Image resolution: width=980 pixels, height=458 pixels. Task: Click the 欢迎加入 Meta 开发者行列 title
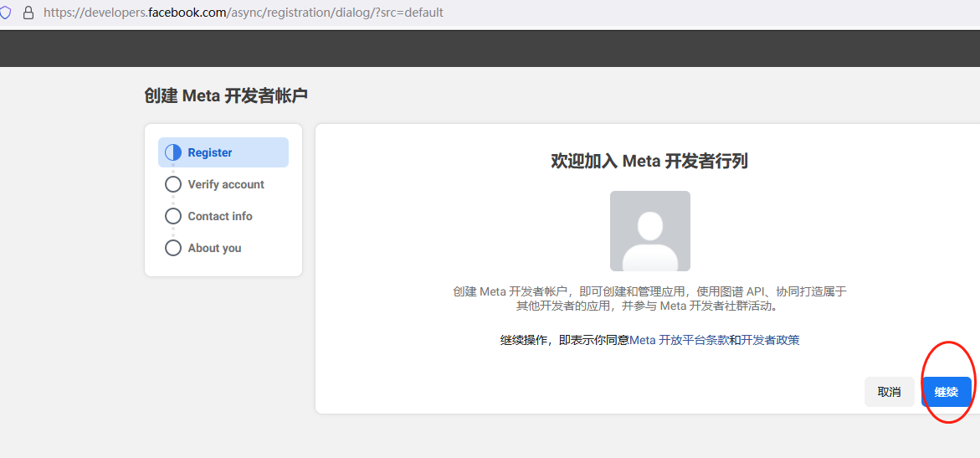(x=649, y=162)
